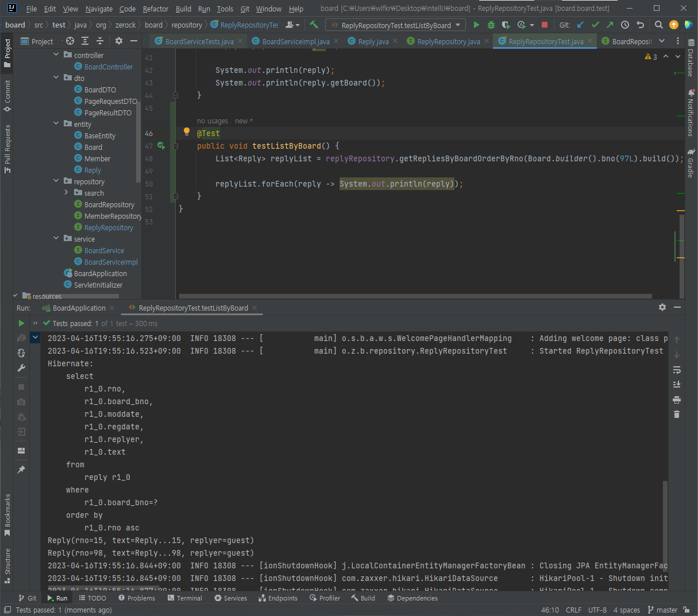Image resolution: width=698 pixels, height=616 pixels.
Task: Stop the running process red square
Action: [545, 25]
